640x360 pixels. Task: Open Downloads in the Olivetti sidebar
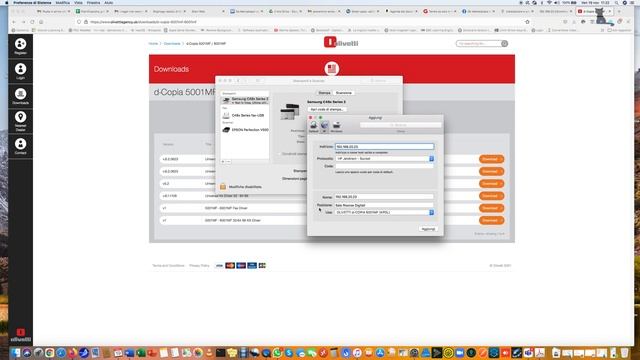pyautogui.click(x=20, y=96)
